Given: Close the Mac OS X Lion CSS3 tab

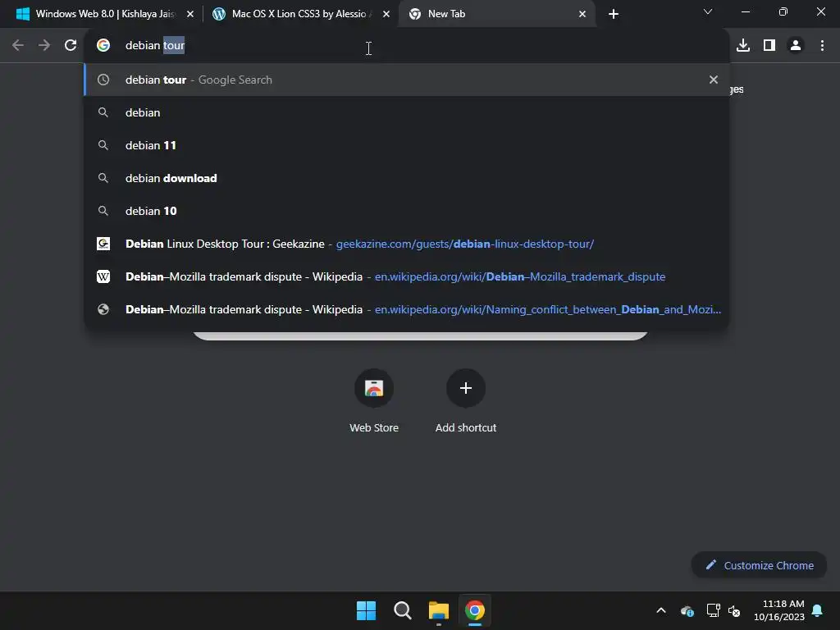Looking at the screenshot, I should pyautogui.click(x=386, y=15).
